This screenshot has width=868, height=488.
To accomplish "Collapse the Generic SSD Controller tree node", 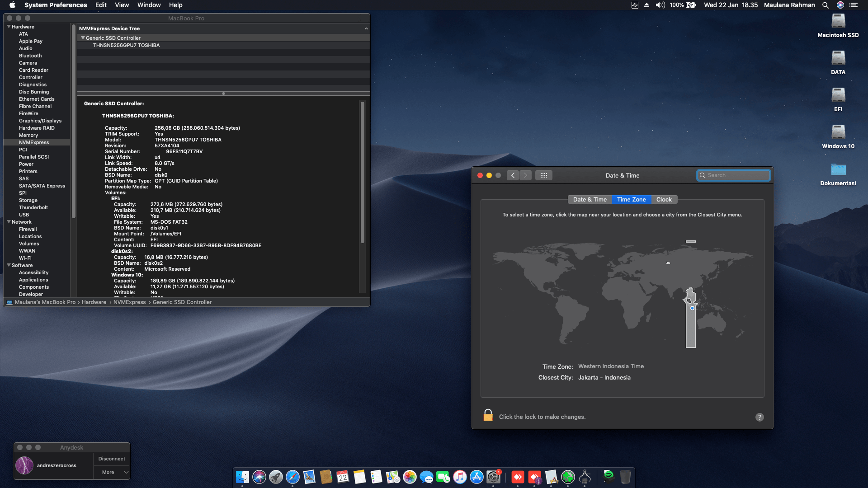I will 83,38.
